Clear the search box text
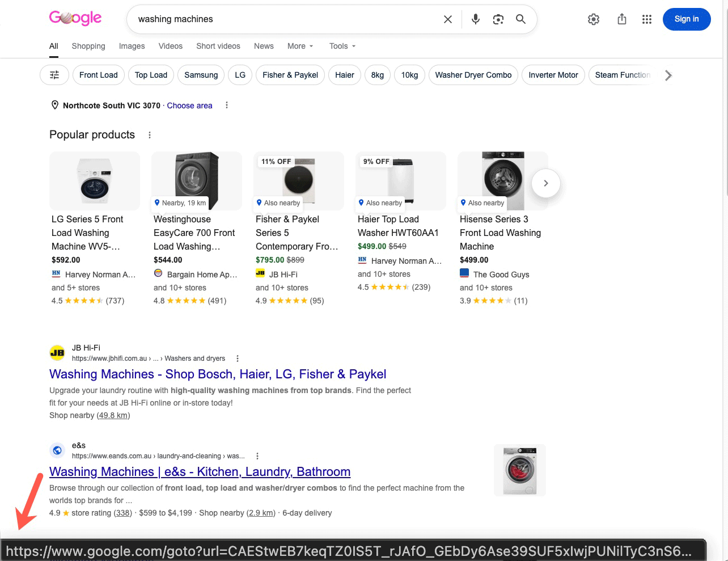This screenshot has width=728, height=561. tap(447, 19)
